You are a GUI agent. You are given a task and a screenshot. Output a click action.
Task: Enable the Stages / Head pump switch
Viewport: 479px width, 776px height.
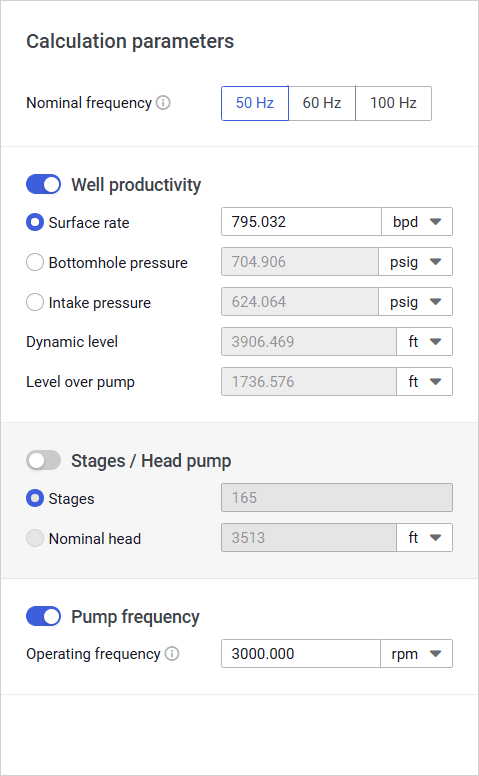(44, 461)
